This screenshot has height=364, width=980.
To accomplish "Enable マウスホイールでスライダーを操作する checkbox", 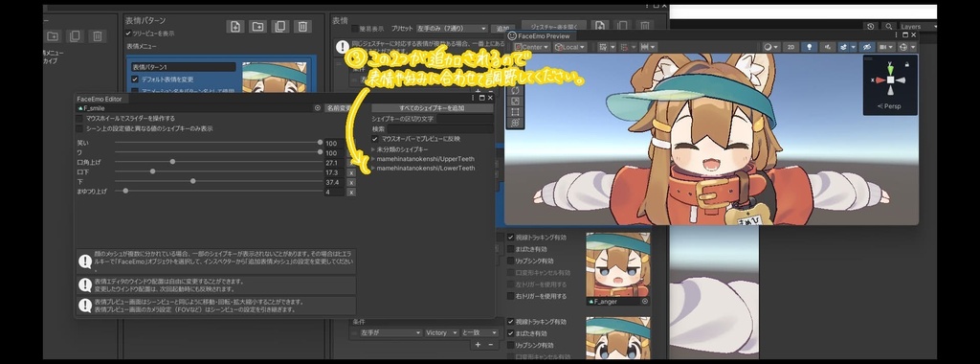I will coord(79,118).
